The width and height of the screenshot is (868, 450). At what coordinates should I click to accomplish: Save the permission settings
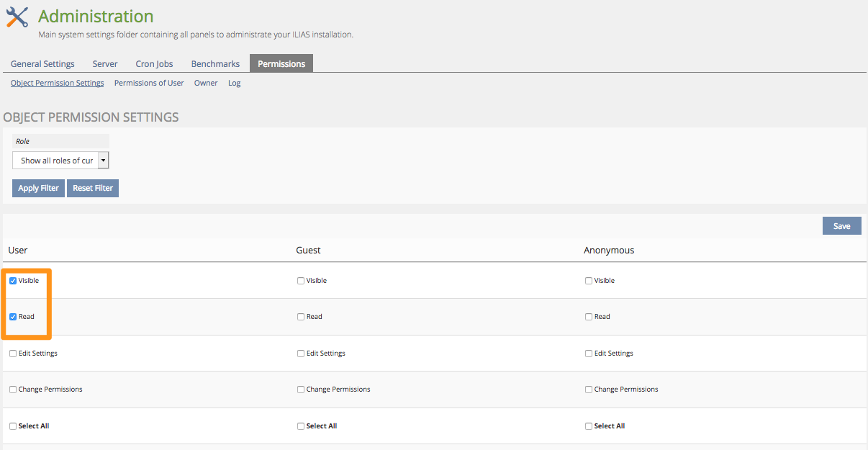tap(841, 226)
